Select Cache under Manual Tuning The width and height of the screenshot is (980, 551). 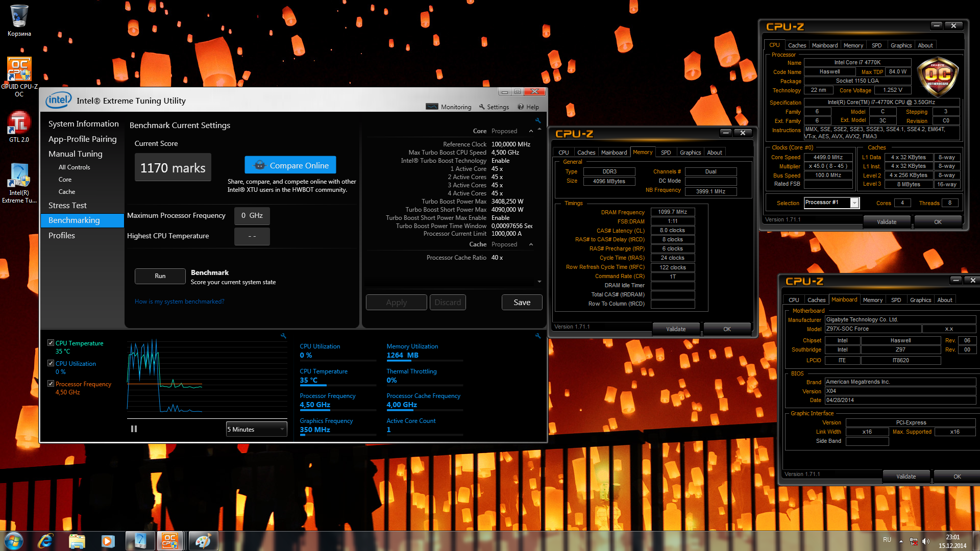pos(66,192)
